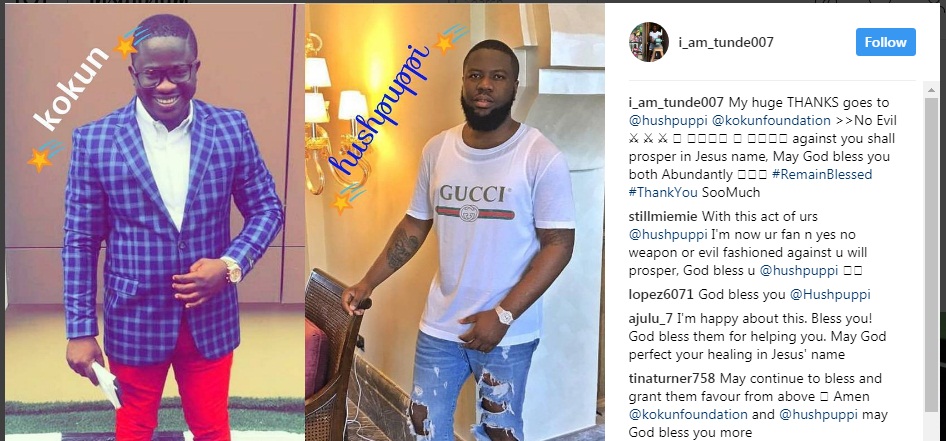The width and height of the screenshot is (946, 441).
Task: View commenter lopez6071's profile
Action: tap(663, 295)
